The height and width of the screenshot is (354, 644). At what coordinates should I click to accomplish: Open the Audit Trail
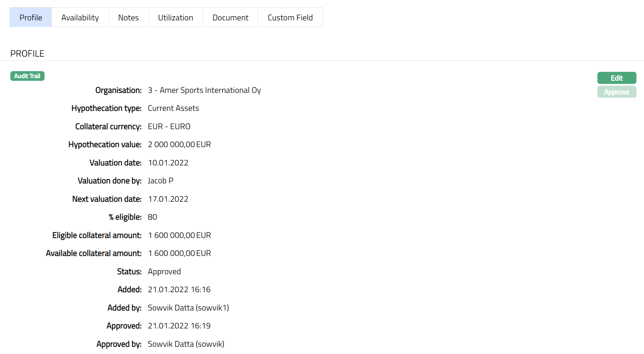click(x=27, y=76)
